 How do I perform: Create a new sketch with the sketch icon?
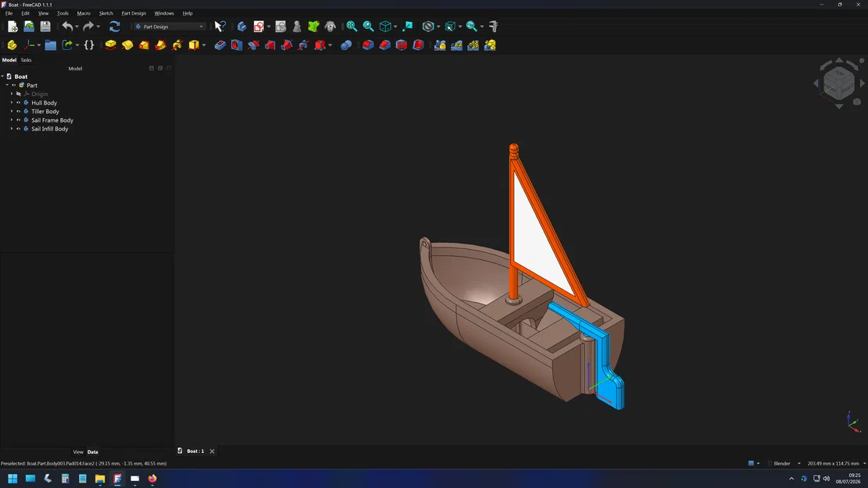pos(259,26)
